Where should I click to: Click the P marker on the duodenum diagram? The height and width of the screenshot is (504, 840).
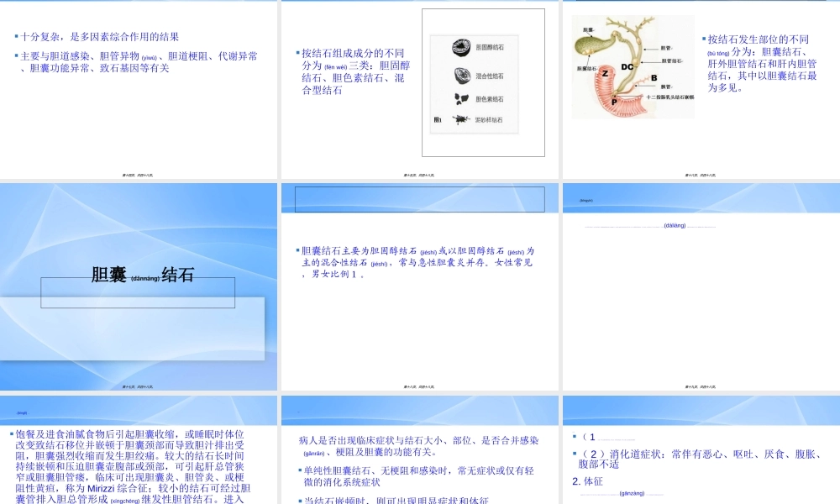pos(614,102)
